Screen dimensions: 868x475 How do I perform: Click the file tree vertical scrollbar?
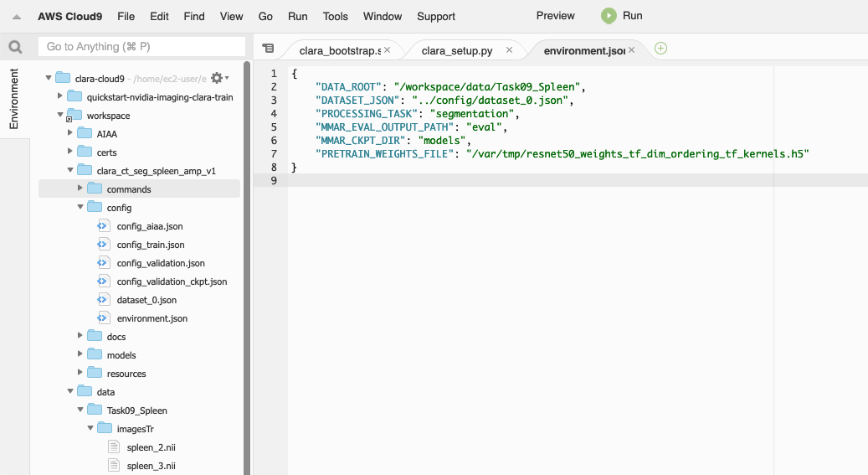[x=247, y=268]
